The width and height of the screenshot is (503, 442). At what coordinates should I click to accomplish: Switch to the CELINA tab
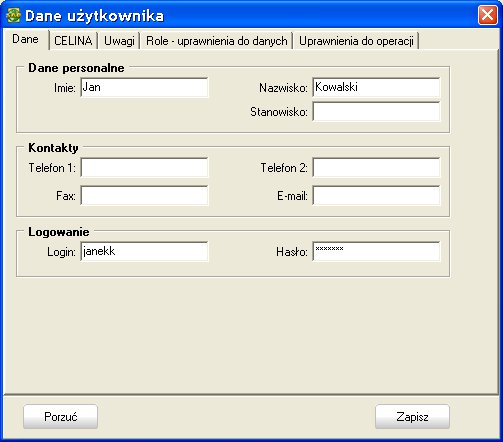click(x=73, y=41)
